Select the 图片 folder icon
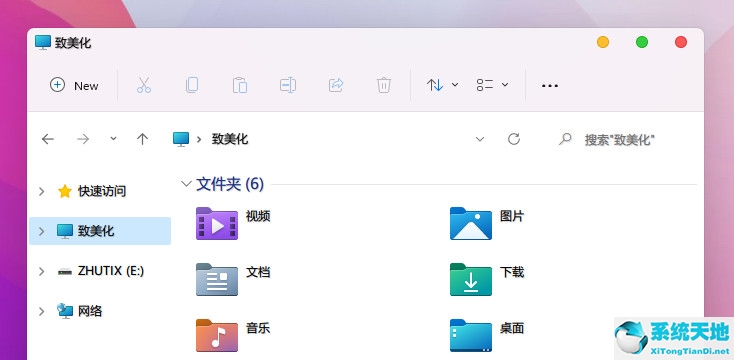Viewport: 734px width, 360px height. pyautogui.click(x=471, y=223)
